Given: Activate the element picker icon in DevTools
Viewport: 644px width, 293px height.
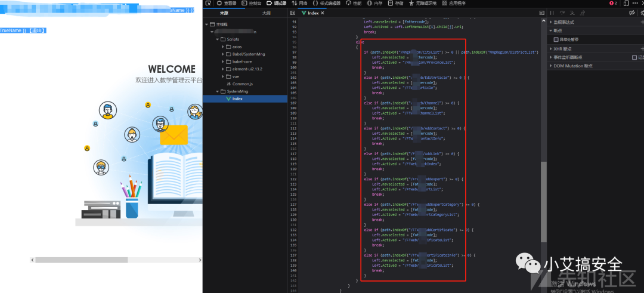Looking at the screenshot, I should tap(209, 3).
